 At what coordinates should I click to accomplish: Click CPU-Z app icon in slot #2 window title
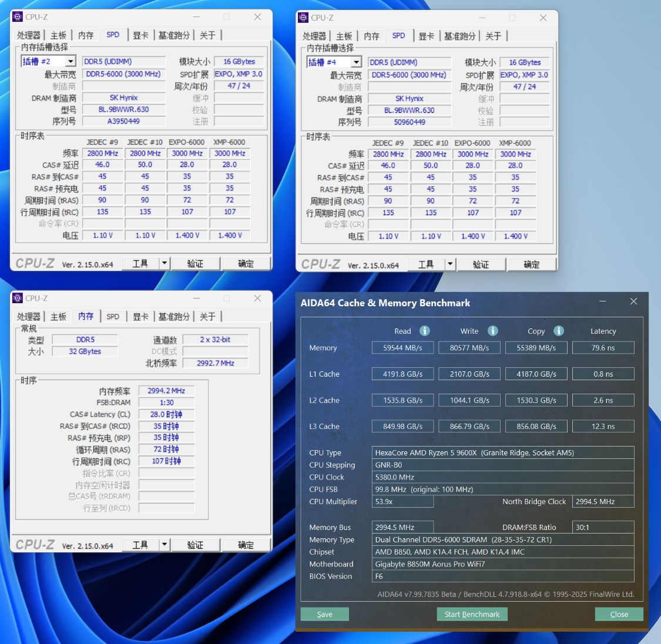pos(18,17)
